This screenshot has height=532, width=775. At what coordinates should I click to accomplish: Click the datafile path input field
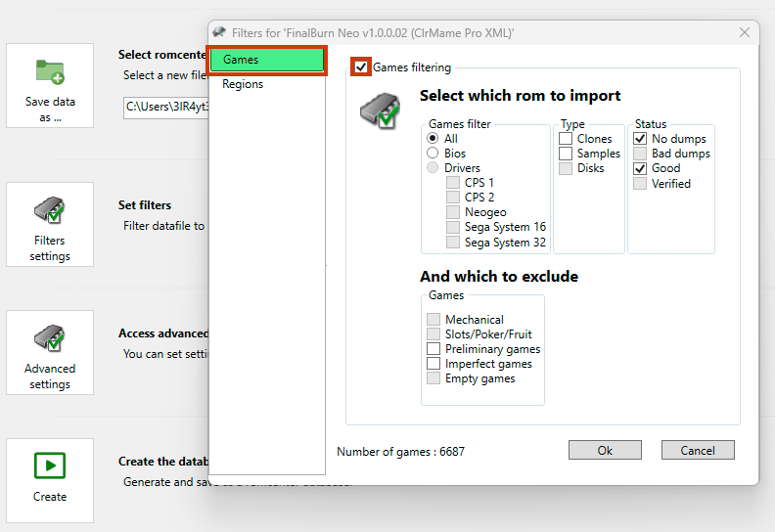[x=166, y=108]
